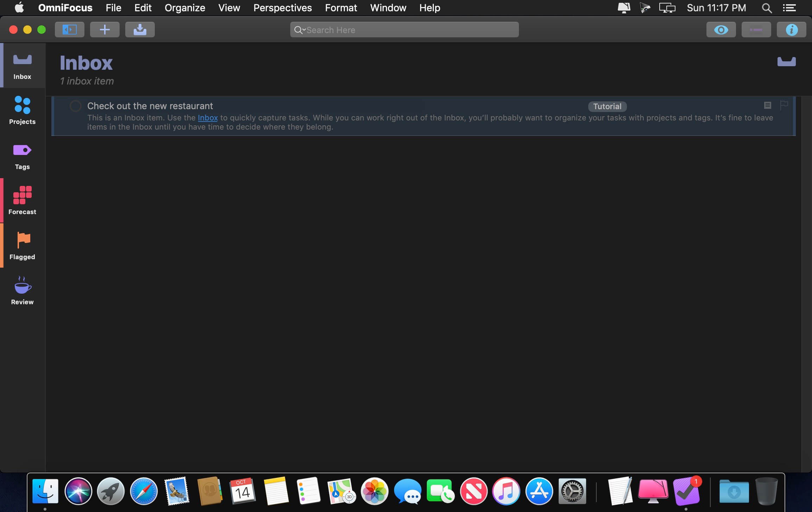The image size is (812, 512).
Task: Click inside the Search Here field
Action: coord(405,30)
